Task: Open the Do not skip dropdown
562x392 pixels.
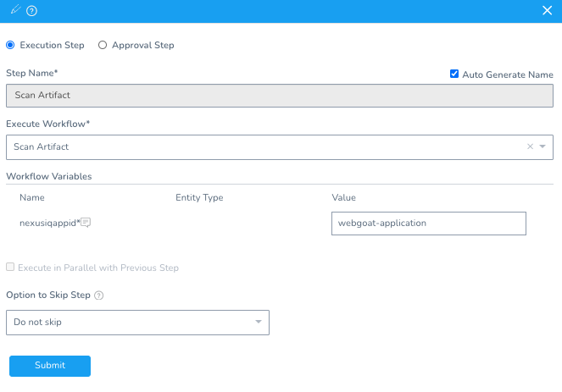Action: pos(137,323)
